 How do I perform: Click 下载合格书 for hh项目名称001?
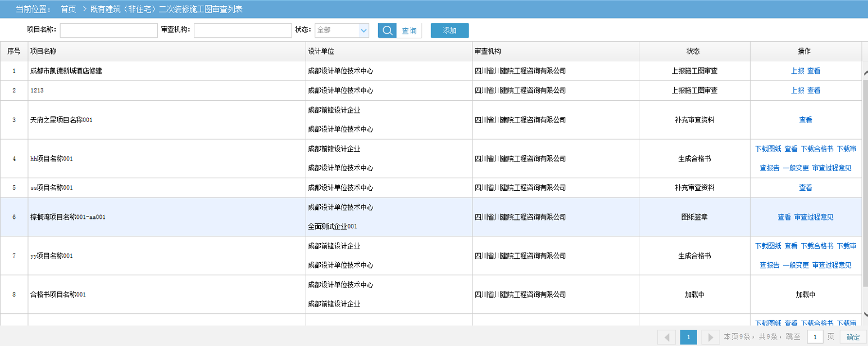pos(817,149)
